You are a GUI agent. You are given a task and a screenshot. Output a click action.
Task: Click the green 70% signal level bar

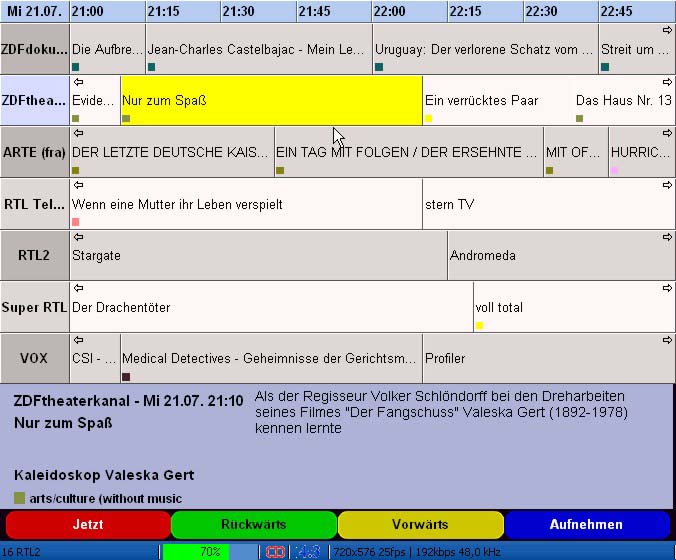tap(210, 552)
